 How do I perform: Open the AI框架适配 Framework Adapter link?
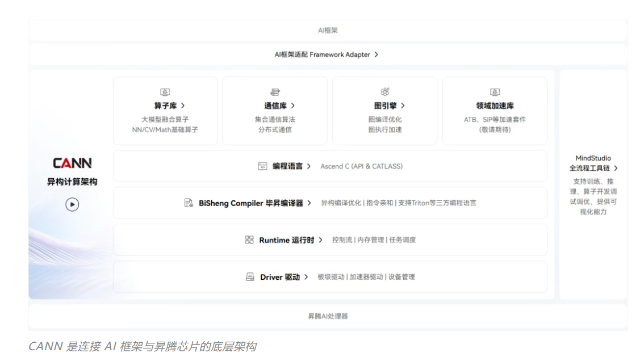323,54
